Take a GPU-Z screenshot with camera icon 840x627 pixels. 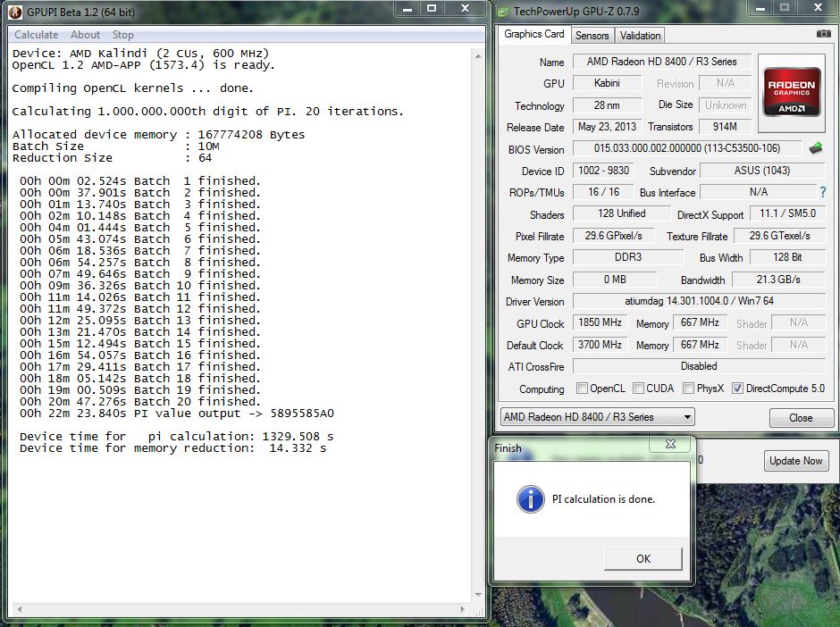click(x=823, y=34)
